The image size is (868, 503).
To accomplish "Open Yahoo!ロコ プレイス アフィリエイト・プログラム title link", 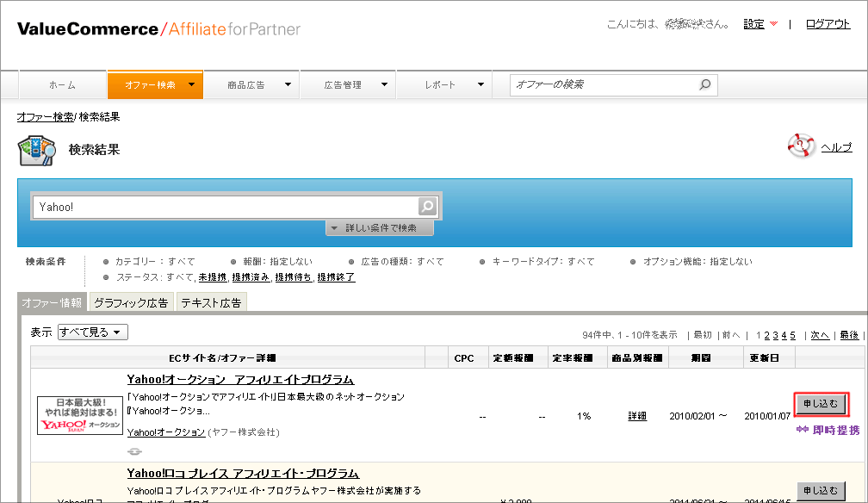I will coord(243,473).
